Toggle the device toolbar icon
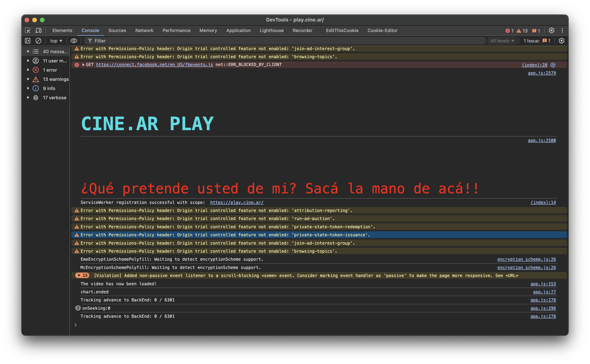This screenshot has height=364, width=590. tap(39, 30)
